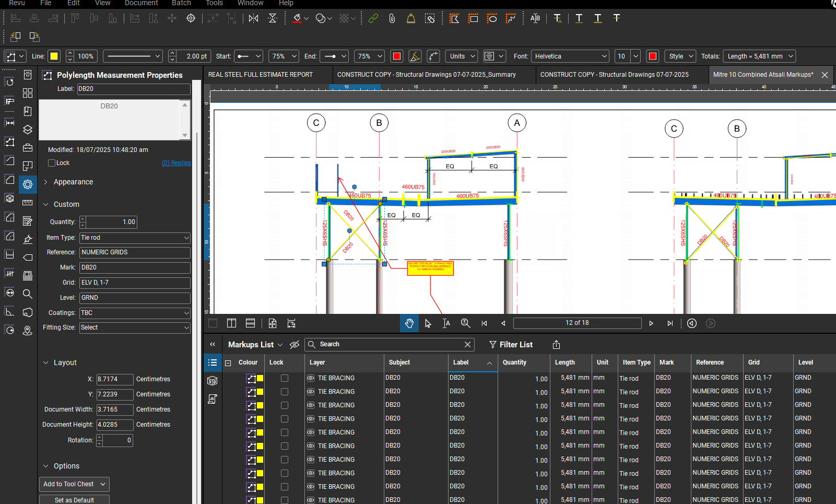
Task: Toggle visibility of second TIE BRACING layer
Action: coord(311,392)
